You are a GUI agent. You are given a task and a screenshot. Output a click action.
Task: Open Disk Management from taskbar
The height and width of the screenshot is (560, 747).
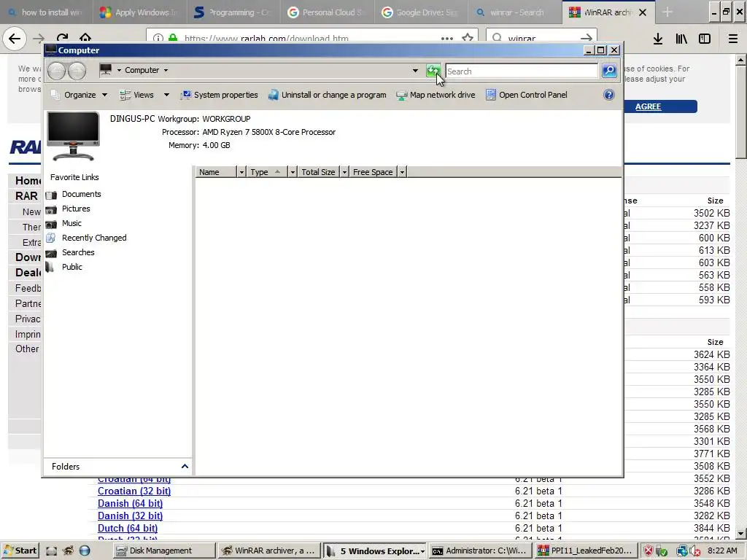coord(164,551)
